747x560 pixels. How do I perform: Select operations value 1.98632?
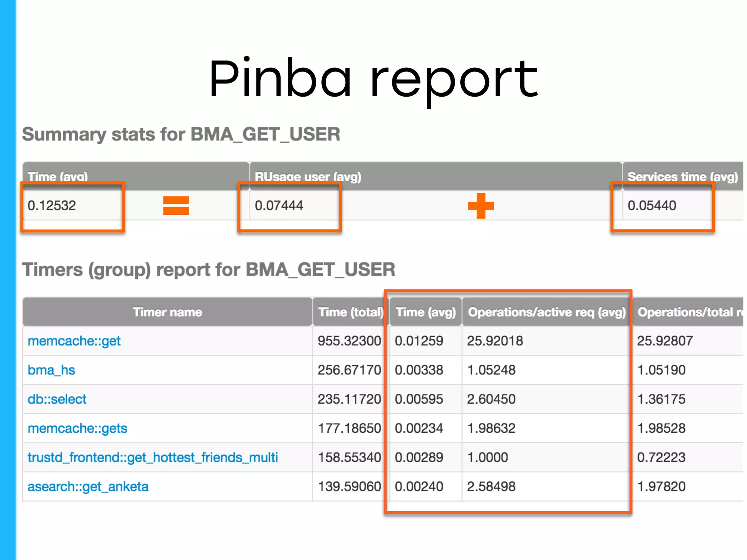coord(491,428)
